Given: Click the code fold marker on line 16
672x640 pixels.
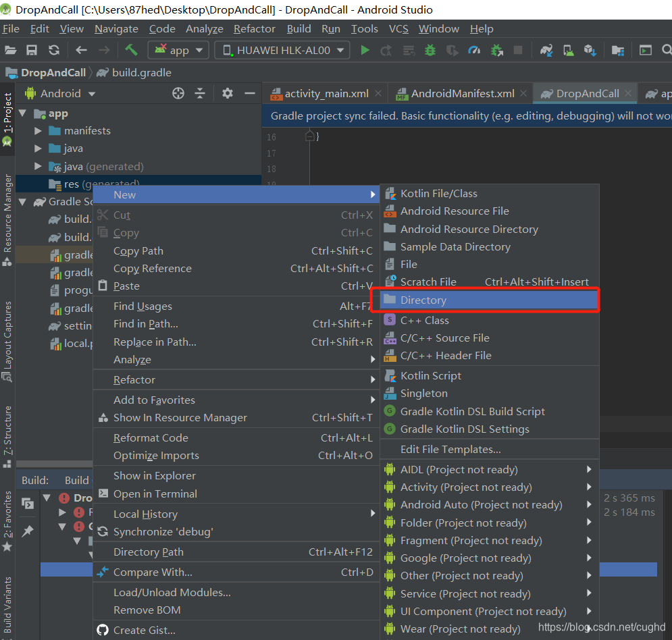Looking at the screenshot, I should pyautogui.click(x=309, y=136).
